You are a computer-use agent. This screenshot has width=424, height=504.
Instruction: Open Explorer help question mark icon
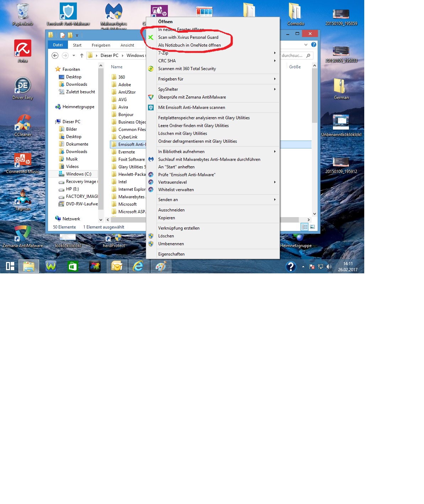pyautogui.click(x=313, y=44)
